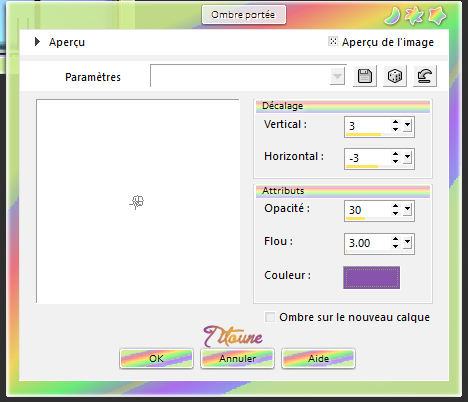This screenshot has height=402, width=468.
Task: Increase Opacité using the up spinner arrow
Action: click(395, 206)
